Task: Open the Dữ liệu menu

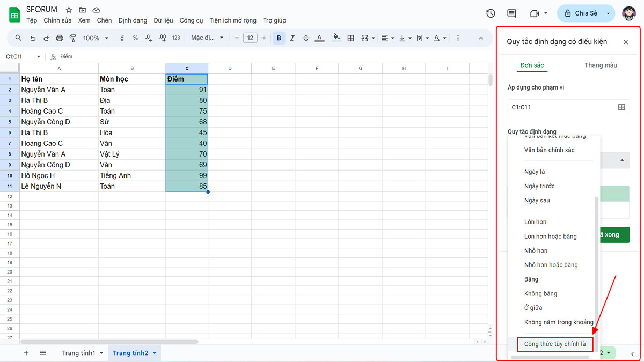Action: tap(163, 20)
